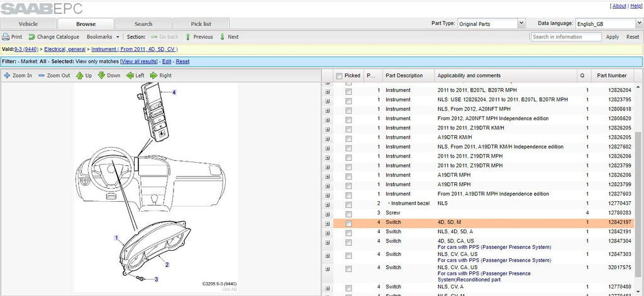This screenshot has width=644, height=296.
Task: Switch to the Search tab
Action: (143, 24)
